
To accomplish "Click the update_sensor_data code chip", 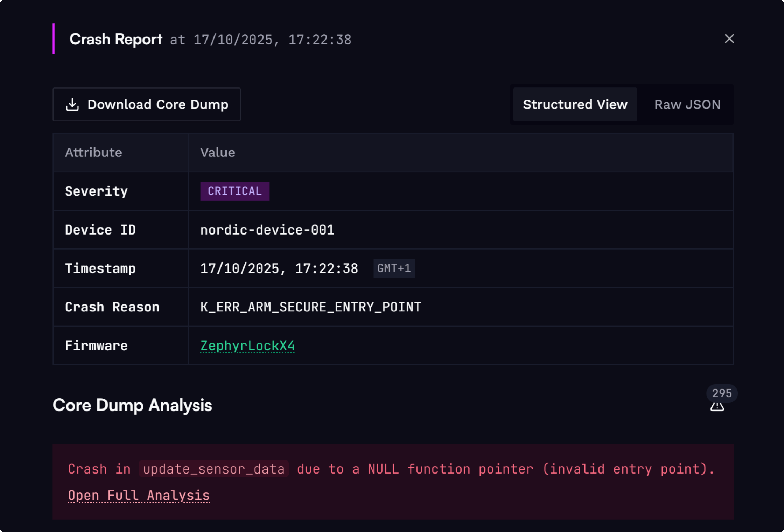I will [x=213, y=469].
